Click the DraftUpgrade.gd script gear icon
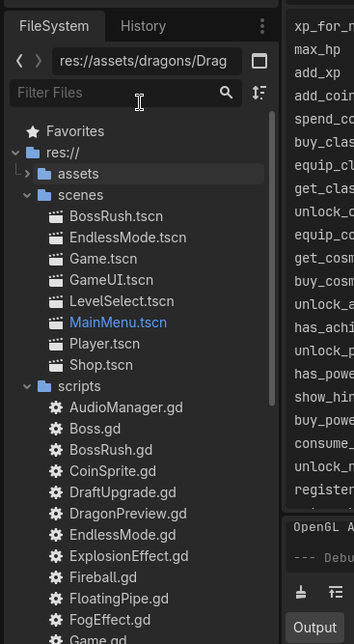 [x=56, y=492]
